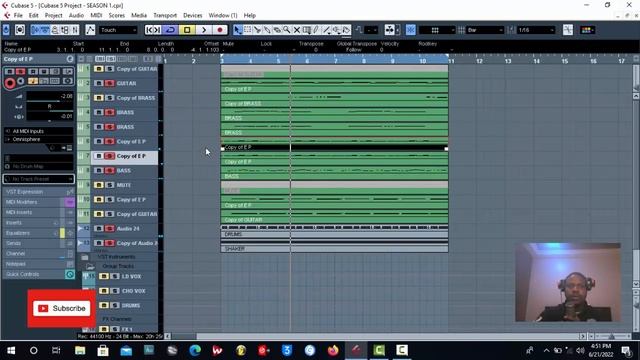Toggle the Snap button in toolbar
The image size is (640, 360).
tap(411, 30)
